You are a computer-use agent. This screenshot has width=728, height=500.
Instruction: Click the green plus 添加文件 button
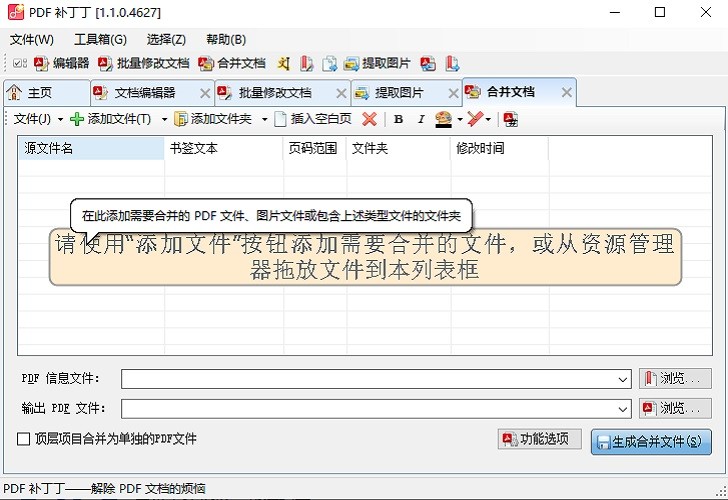coord(110,119)
